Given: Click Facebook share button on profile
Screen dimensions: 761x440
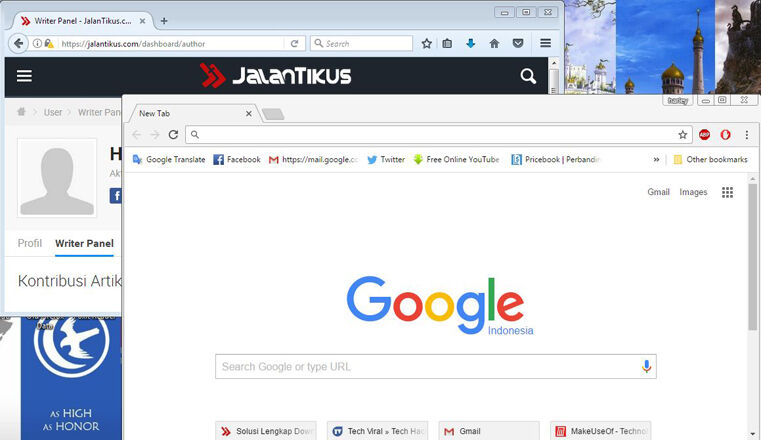Looking at the screenshot, I should click(116, 196).
